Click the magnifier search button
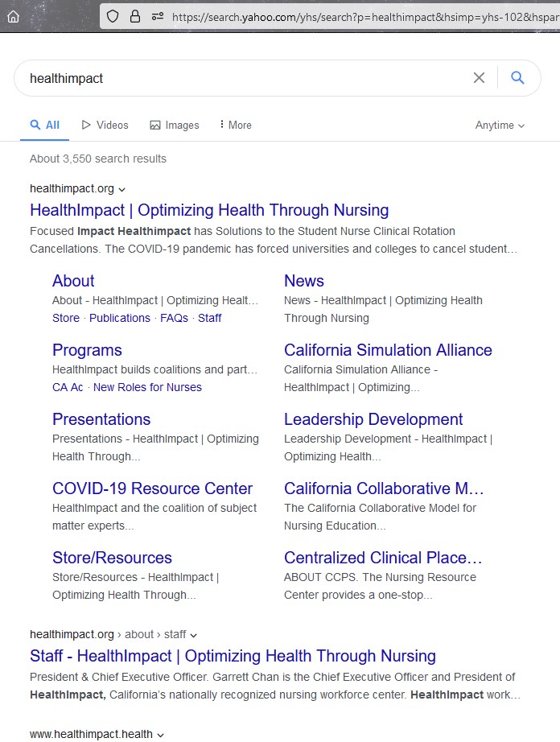Screen dimensions: 560x742 tap(517, 78)
